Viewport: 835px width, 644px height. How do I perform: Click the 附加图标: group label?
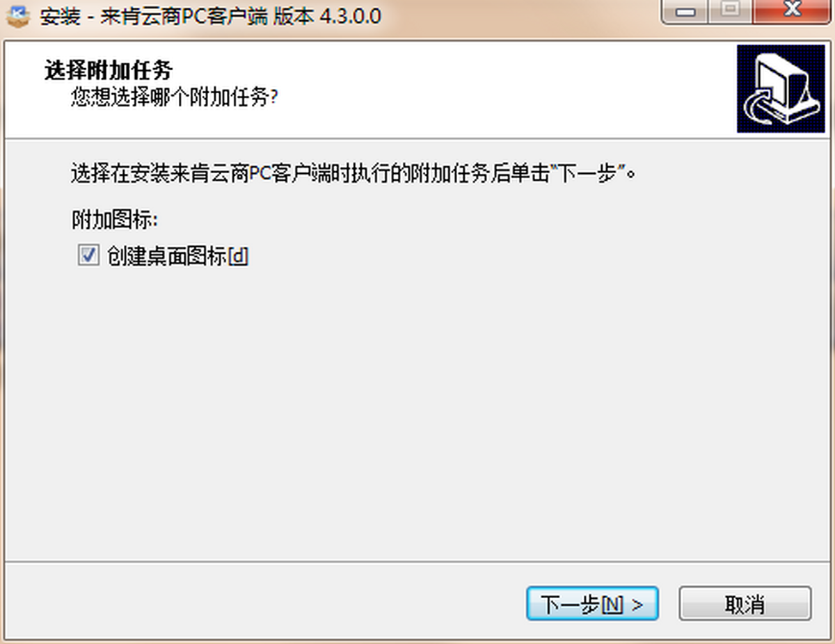pyautogui.click(x=115, y=220)
